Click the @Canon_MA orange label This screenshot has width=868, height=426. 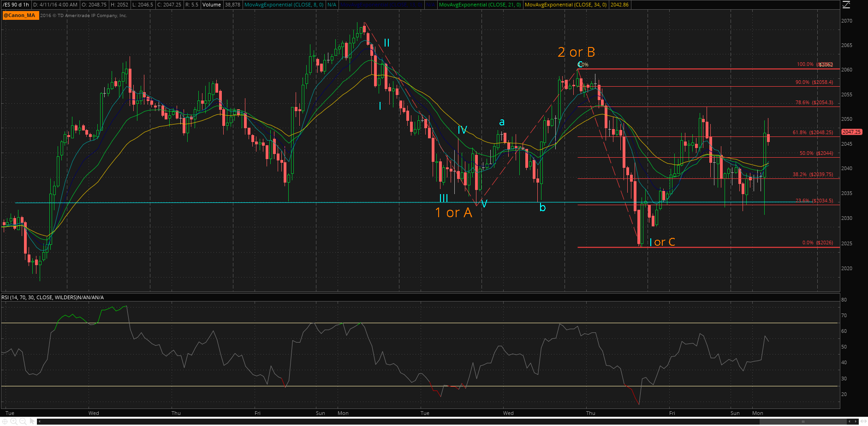(20, 15)
